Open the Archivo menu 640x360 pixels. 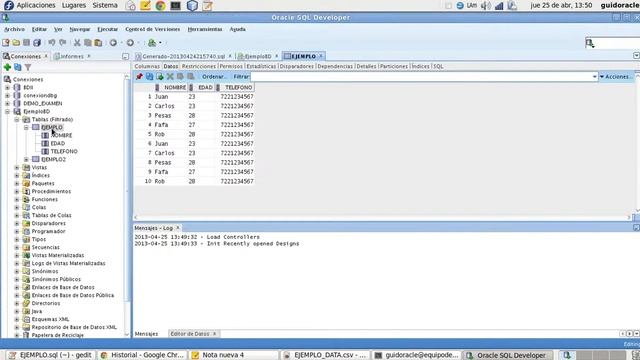14,29
